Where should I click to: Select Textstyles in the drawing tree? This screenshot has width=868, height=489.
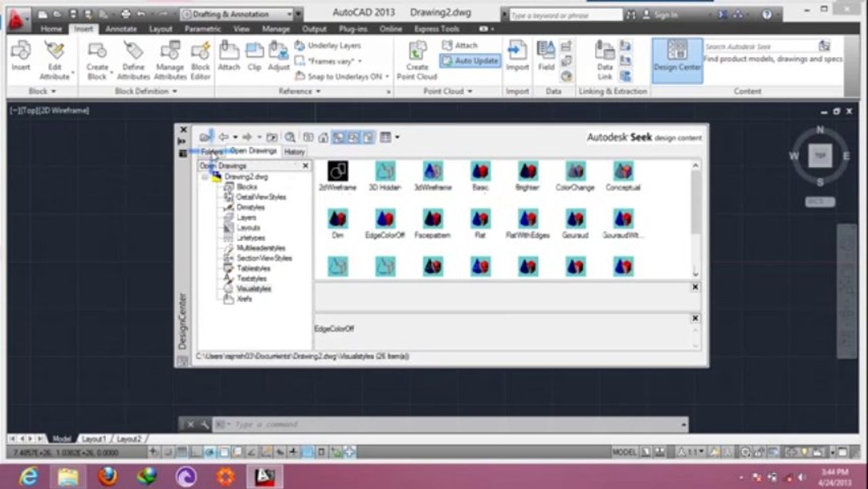[251, 278]
